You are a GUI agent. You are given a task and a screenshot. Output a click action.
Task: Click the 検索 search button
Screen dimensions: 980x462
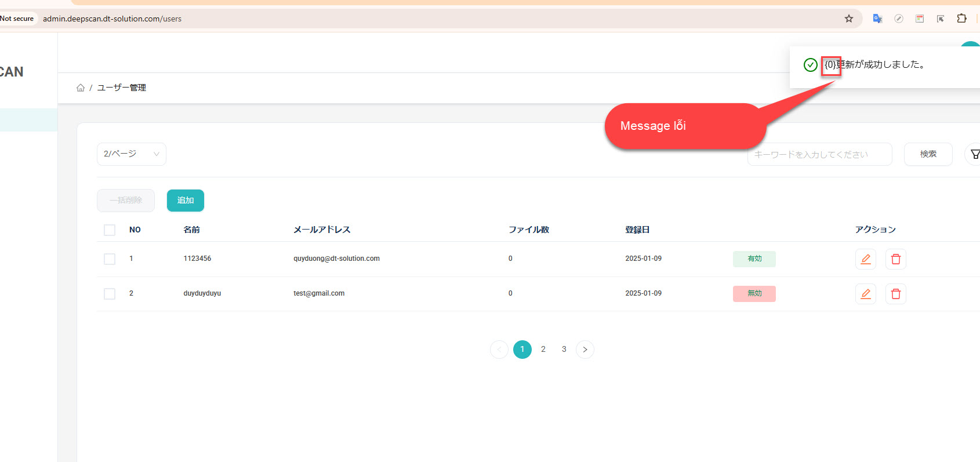click(x=928, y=154)
